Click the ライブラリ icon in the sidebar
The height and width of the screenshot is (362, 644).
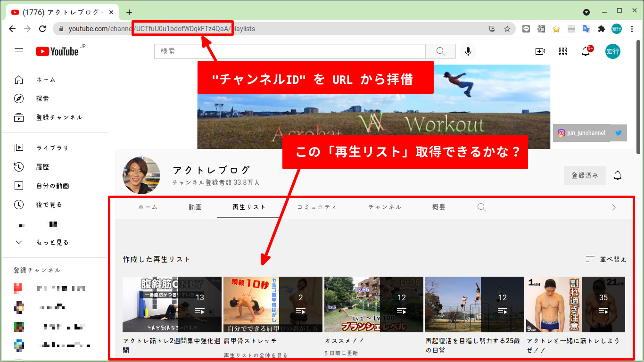click(19, 148)
